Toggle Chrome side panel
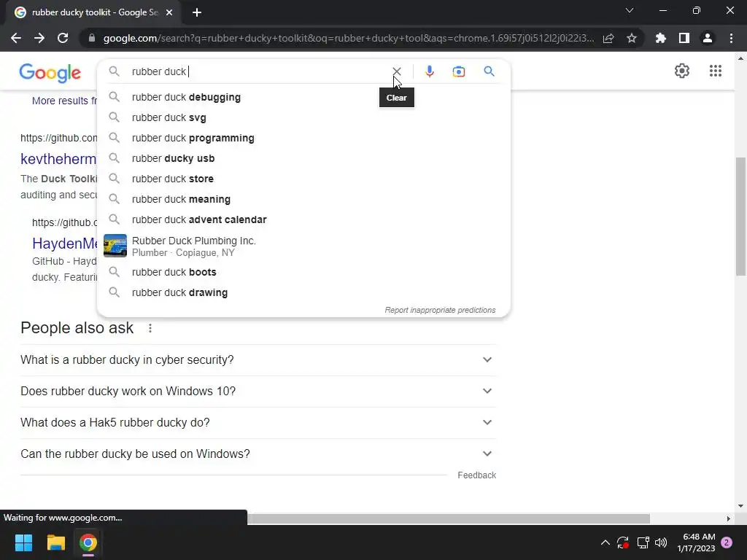747x560 pixels. [x=684, y=38]
